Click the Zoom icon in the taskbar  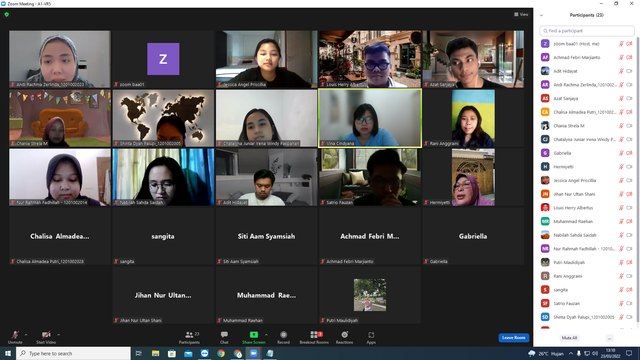[253, 353]
